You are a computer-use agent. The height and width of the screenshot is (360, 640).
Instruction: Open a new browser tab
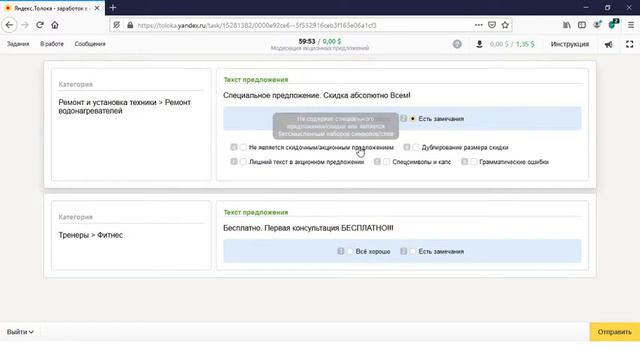click(113, 7)
